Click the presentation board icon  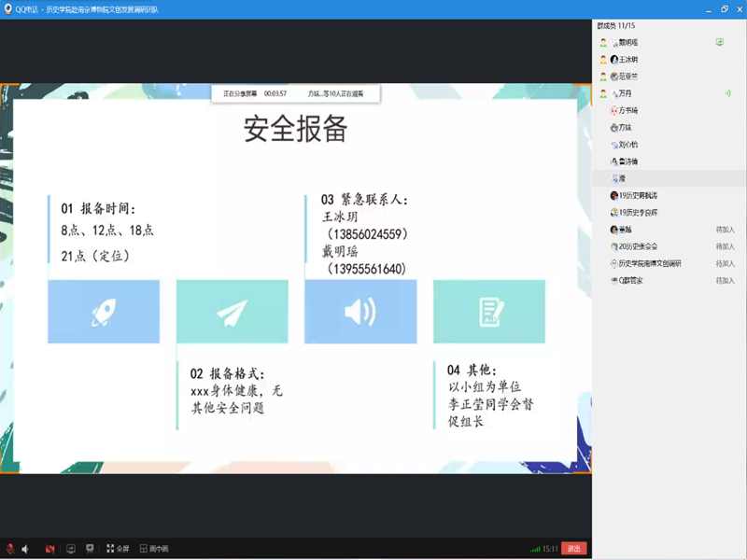click(89, 549)
